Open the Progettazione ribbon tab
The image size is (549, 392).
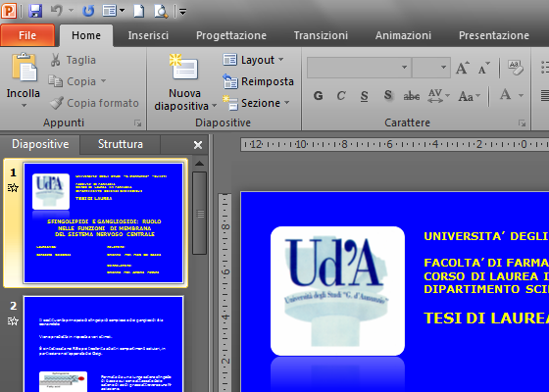tap(231, 35)
